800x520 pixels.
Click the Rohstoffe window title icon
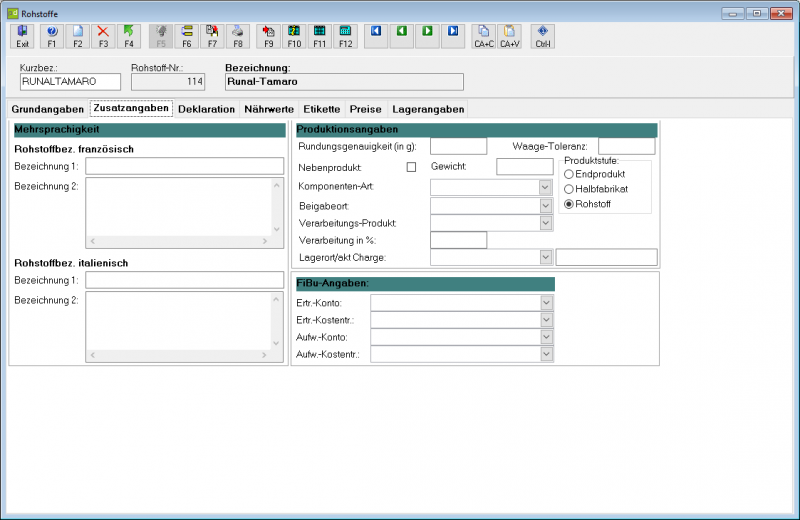click(13, 13)
